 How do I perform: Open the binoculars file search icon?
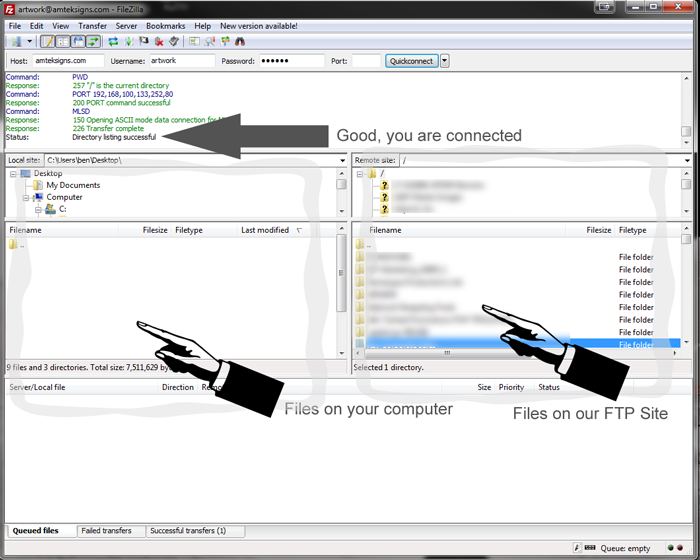240,42
